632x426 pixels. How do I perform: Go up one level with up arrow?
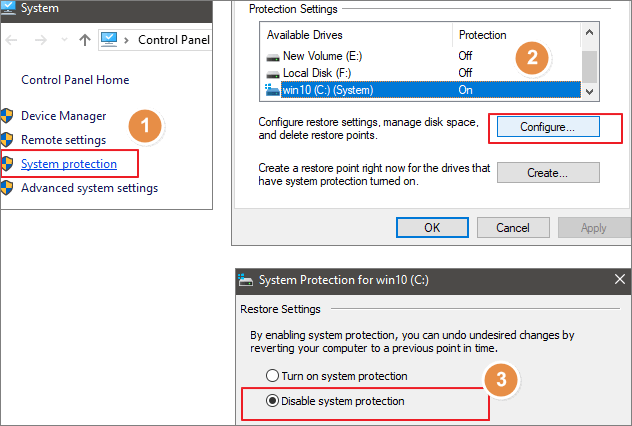[x=84, y=40]
